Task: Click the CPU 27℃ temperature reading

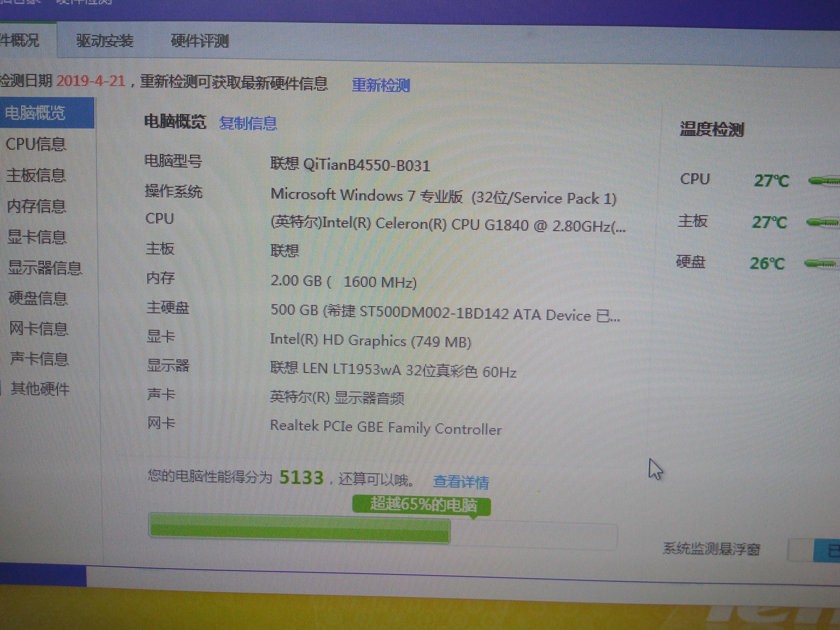Action: [x=771, y=180]
